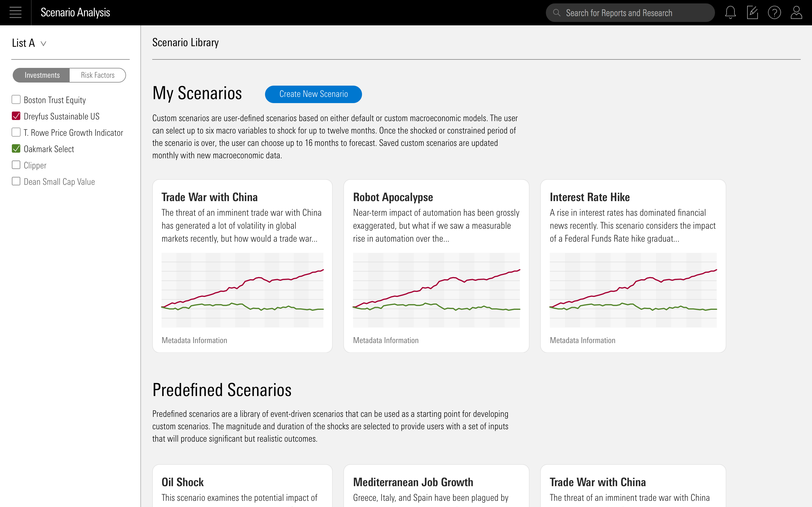Image resolution: width=812 pixels, height=507 pixels.
Task: Tick the Dean Small Cap Value checkbox
Action: [16, 181]
